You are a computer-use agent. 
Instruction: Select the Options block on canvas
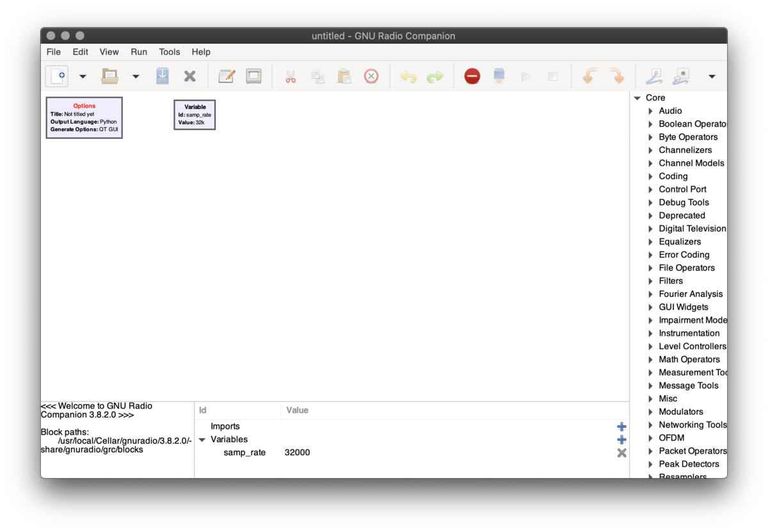click(x=84, y=118)
